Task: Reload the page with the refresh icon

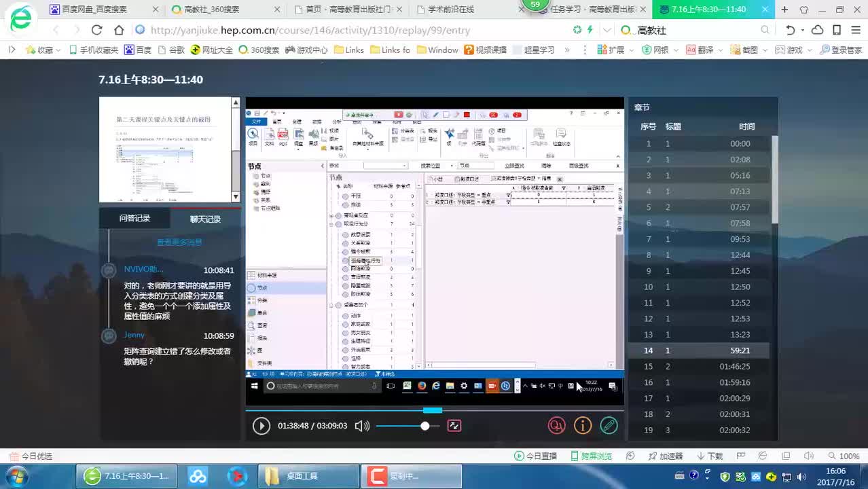Action: [x=96, y=30]
